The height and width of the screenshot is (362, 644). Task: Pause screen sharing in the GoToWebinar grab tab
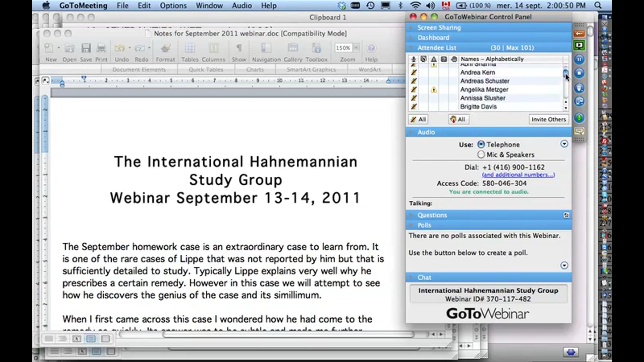tap(579, 59)
